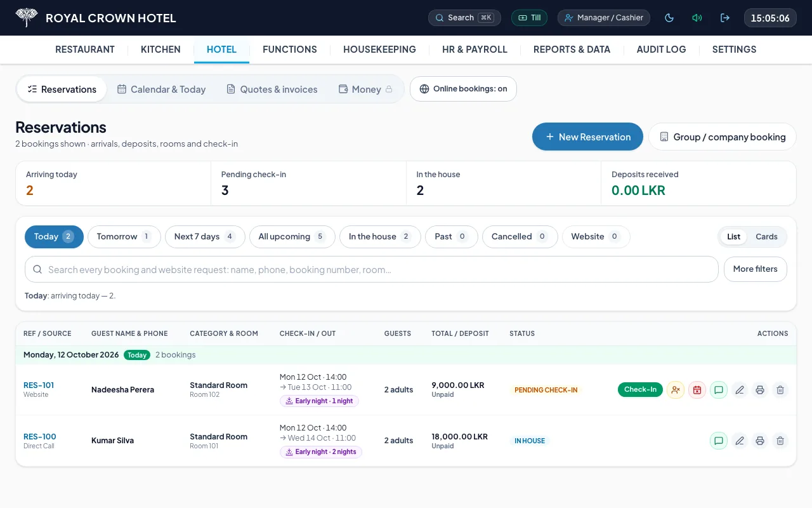Start a Group / company booking
This screenshot has width=812, height=508.
click(x=722, y=137)
